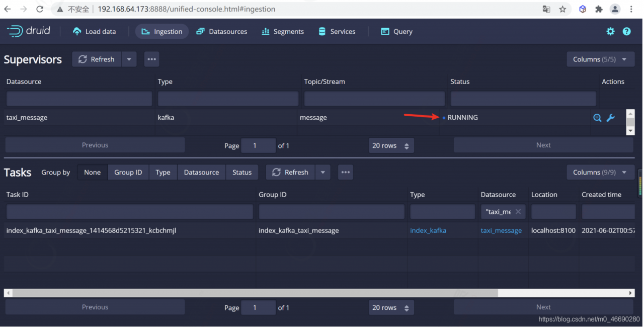Sort tasks by Created time header

point(601,195)
